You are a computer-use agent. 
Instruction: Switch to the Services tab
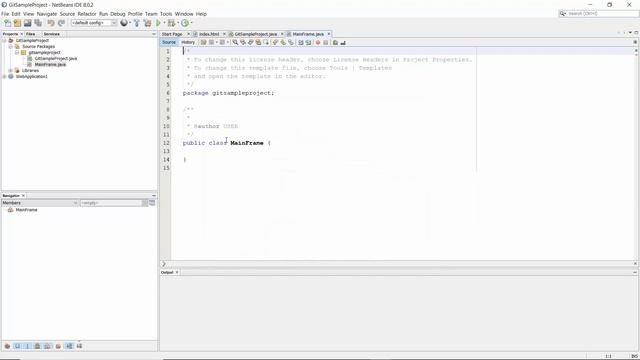coord(51,34)
